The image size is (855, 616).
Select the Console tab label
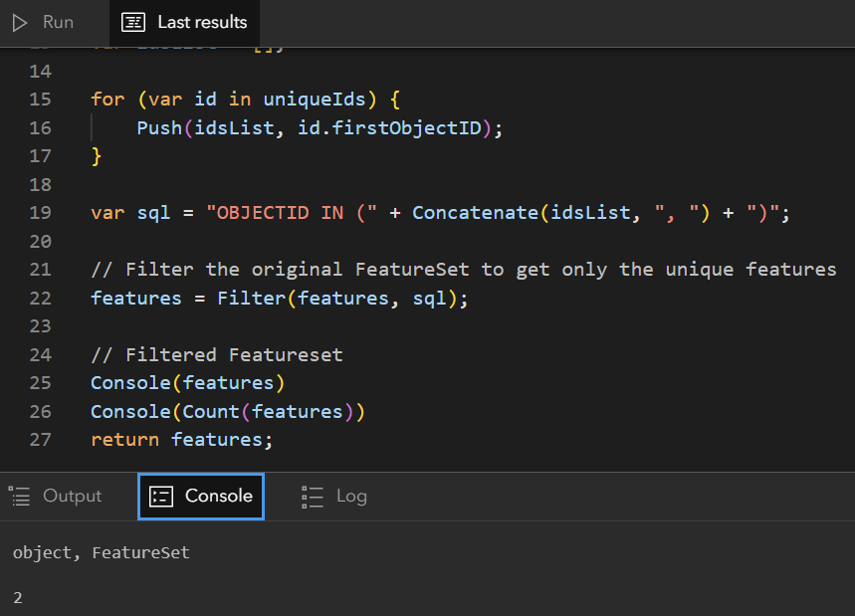coord(218,496)
